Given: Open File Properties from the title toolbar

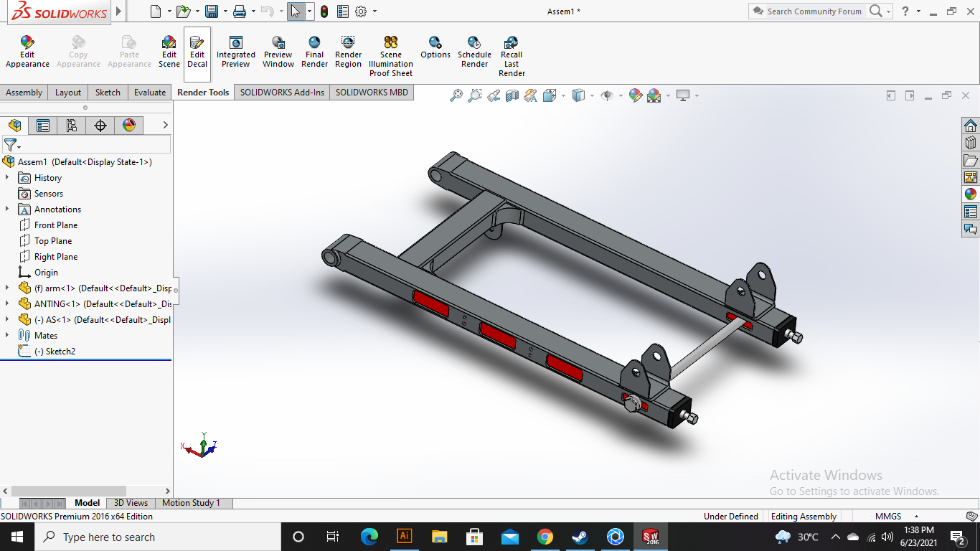Looking at the screenshot, I should pyautogui.click(x=343, y=11).
